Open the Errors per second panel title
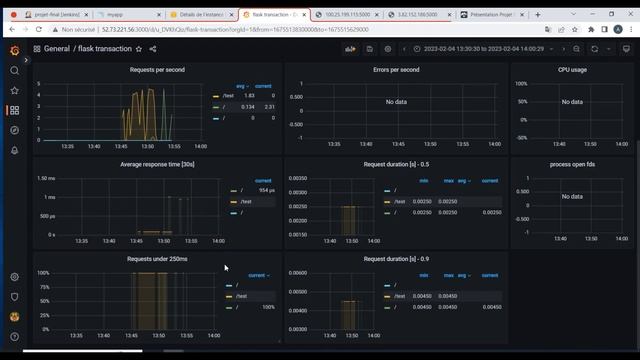 click(396, 70)
